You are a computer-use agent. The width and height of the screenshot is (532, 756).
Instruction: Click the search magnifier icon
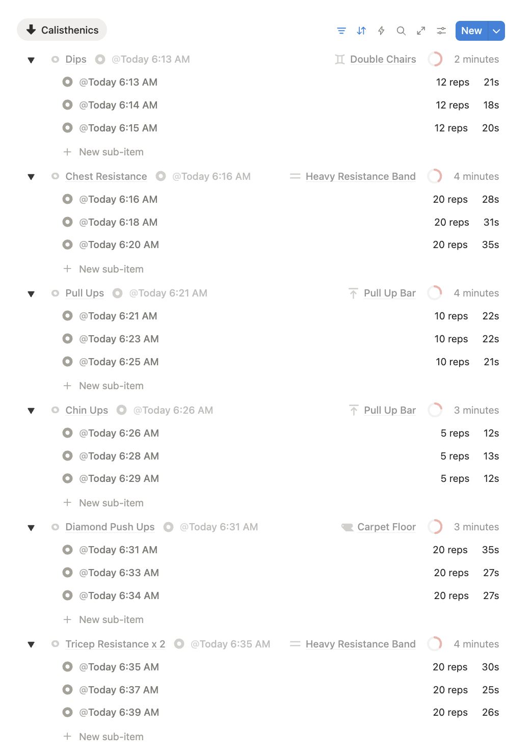(401, 31)
